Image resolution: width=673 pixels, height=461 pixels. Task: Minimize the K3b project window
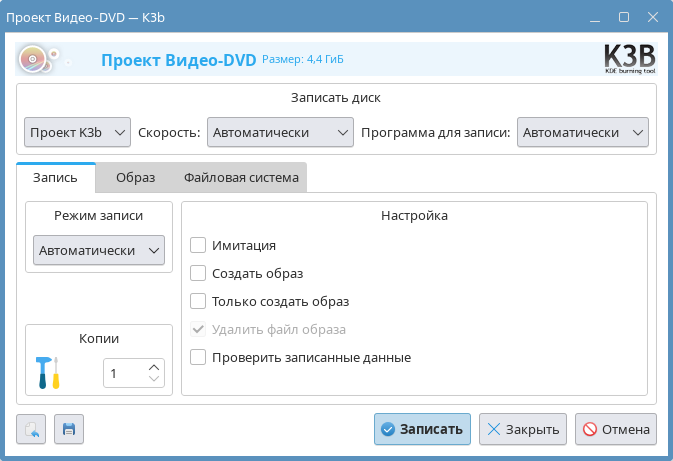(595, 17)
